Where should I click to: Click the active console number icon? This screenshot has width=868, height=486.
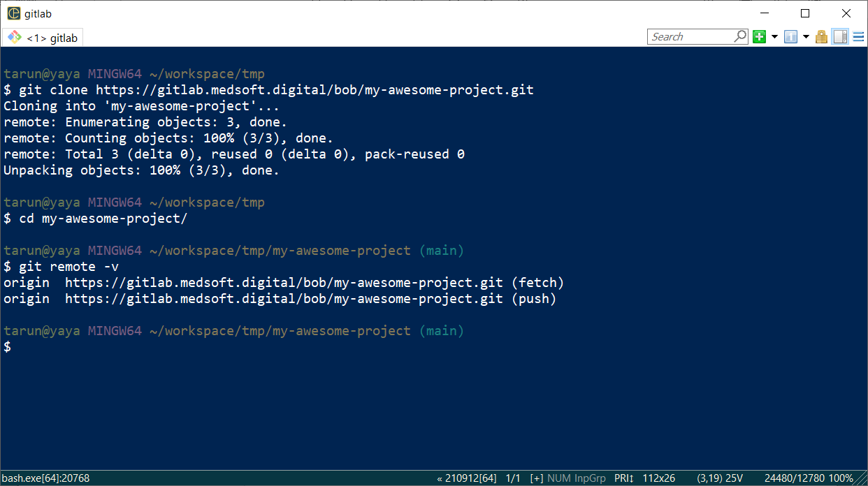(x=791, y=37)
